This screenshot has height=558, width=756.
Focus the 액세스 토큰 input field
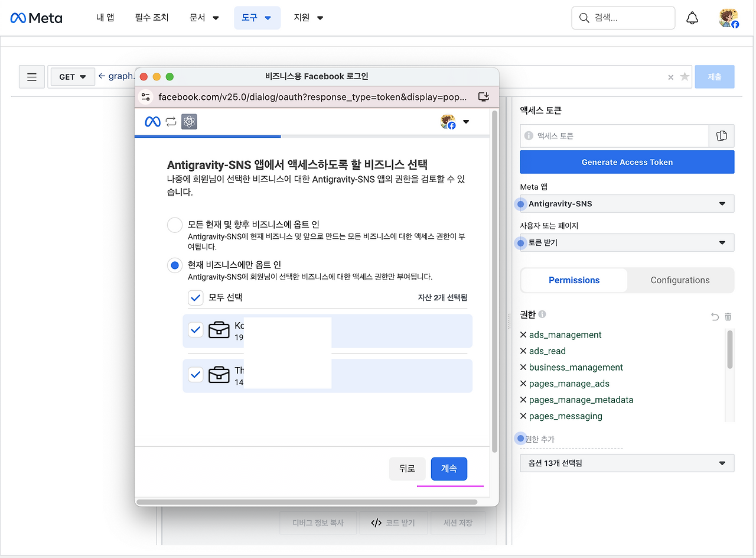click(615, 136)
